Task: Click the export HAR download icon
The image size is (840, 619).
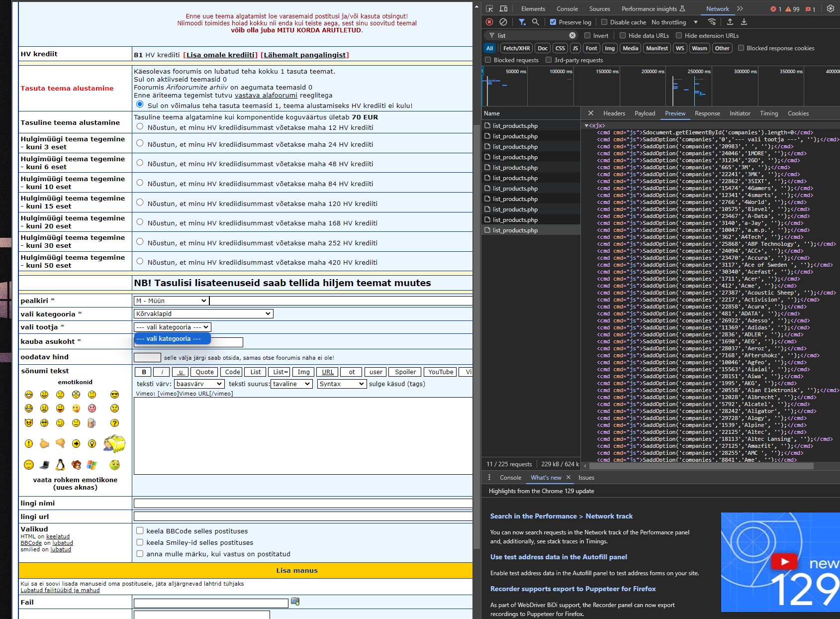Action: pyautogui.click(x=744, y=22)
